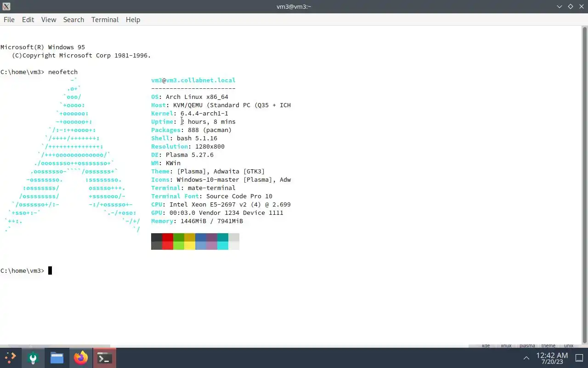The height and width of the screenshot is (368, 588).
Task: Click the 'Packages: 888 (pacman)' line
Action: [192, 130]
